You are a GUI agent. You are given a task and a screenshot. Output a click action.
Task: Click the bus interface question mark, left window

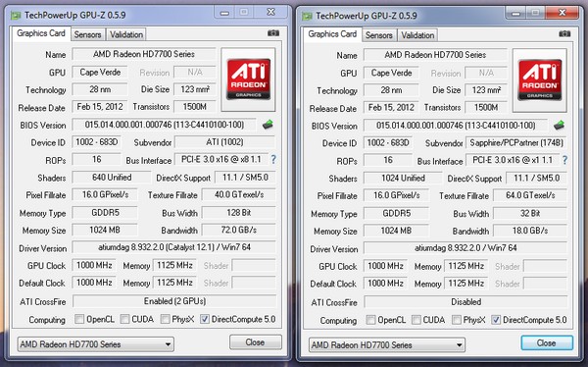[x=273, y=160]
